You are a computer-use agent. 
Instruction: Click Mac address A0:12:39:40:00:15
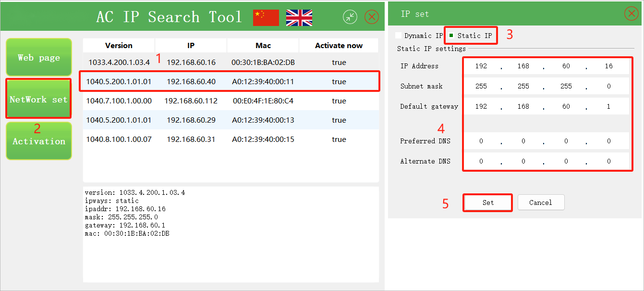coord(263,139)
